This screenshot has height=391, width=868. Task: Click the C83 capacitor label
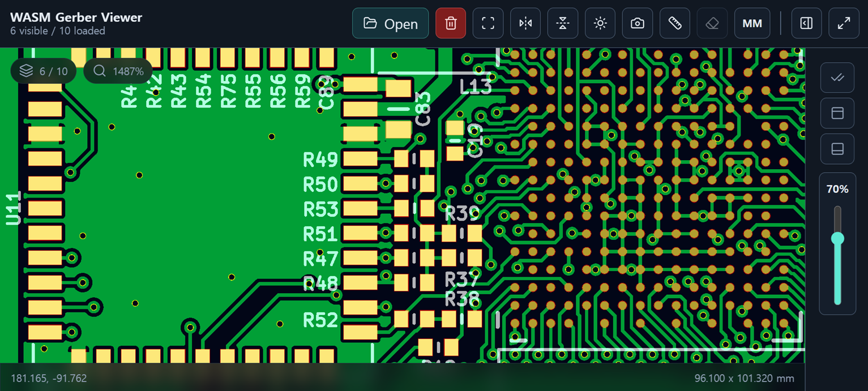tap(424, 109)
